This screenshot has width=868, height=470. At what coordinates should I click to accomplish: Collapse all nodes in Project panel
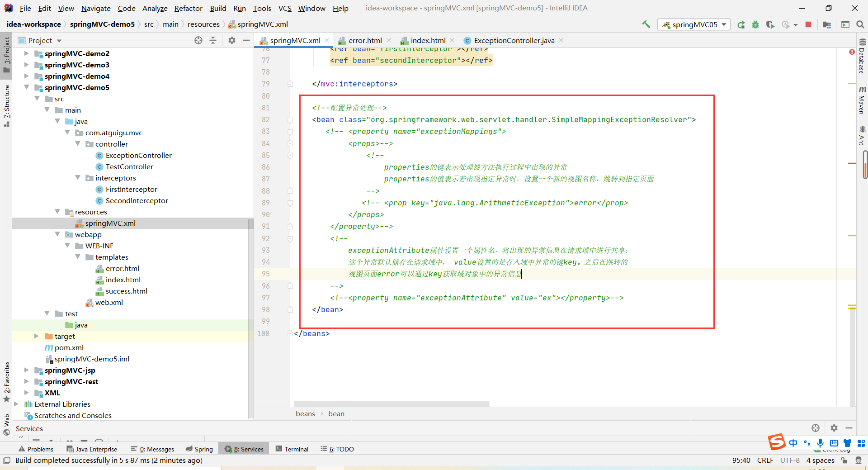pos(213,40)
